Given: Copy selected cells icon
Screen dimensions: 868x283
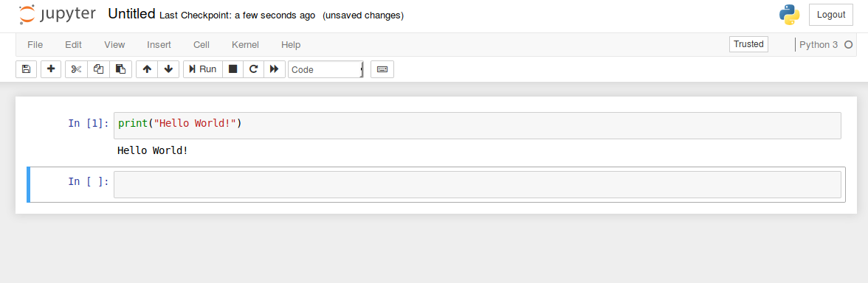Looking at the screenshot, I should [99, 69].
